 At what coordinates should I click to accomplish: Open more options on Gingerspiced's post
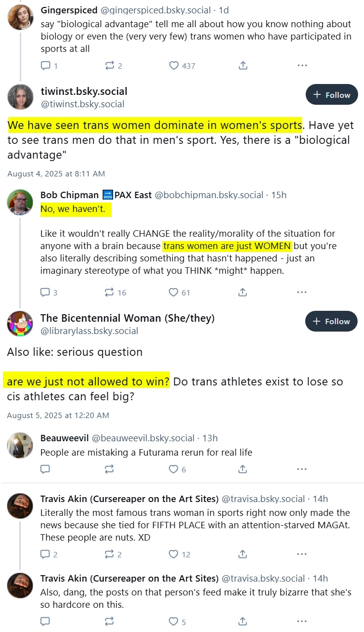(302, 65)
